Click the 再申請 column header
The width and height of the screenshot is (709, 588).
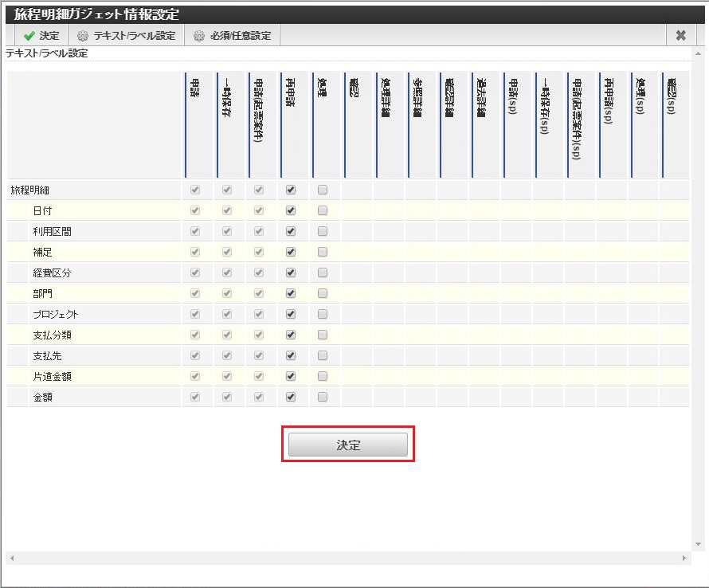click(294, 124)
